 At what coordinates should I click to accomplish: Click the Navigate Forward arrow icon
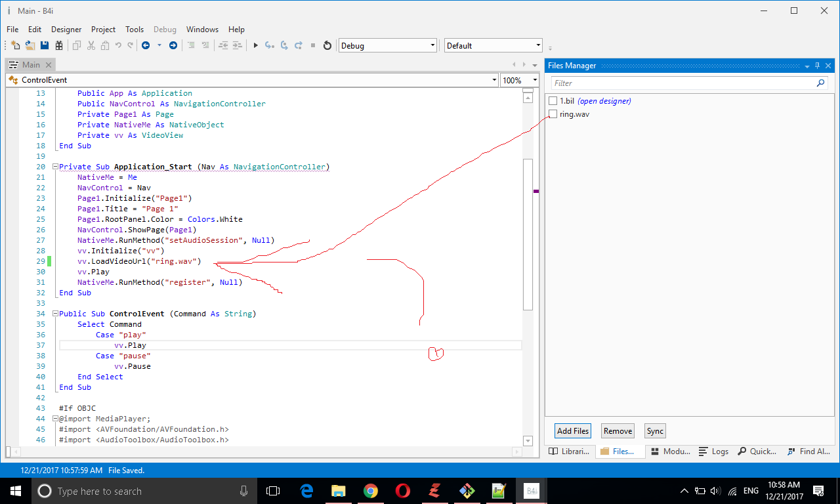click(173, 45)
